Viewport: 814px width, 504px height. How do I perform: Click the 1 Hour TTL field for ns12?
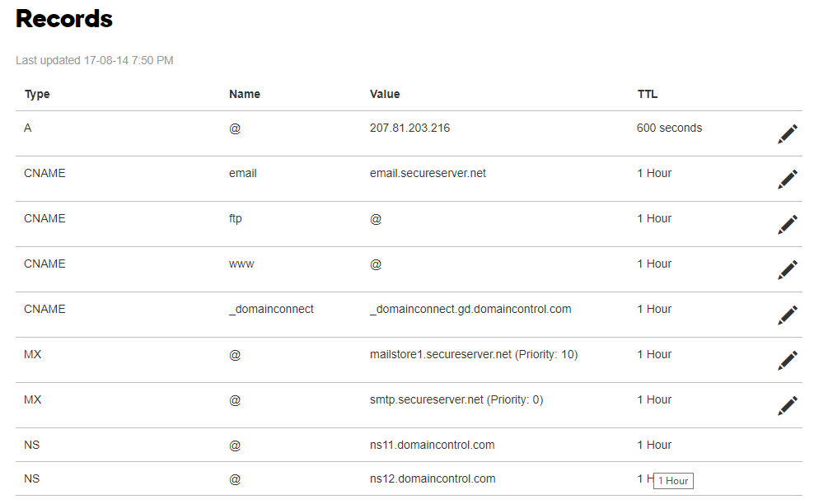point(672,480)
